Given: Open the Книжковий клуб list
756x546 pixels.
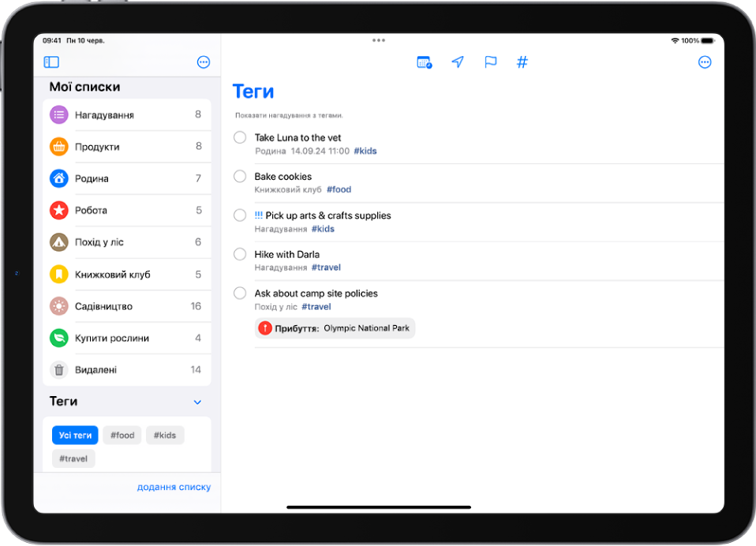Looking at the screenshot, I should point(127,275).
